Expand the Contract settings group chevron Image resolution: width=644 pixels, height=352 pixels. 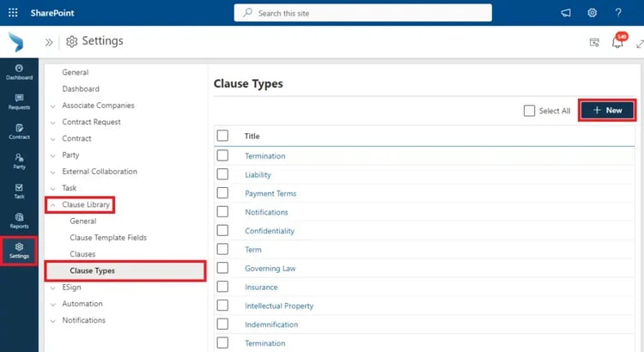pyautogui.click(x=53, y=139)
